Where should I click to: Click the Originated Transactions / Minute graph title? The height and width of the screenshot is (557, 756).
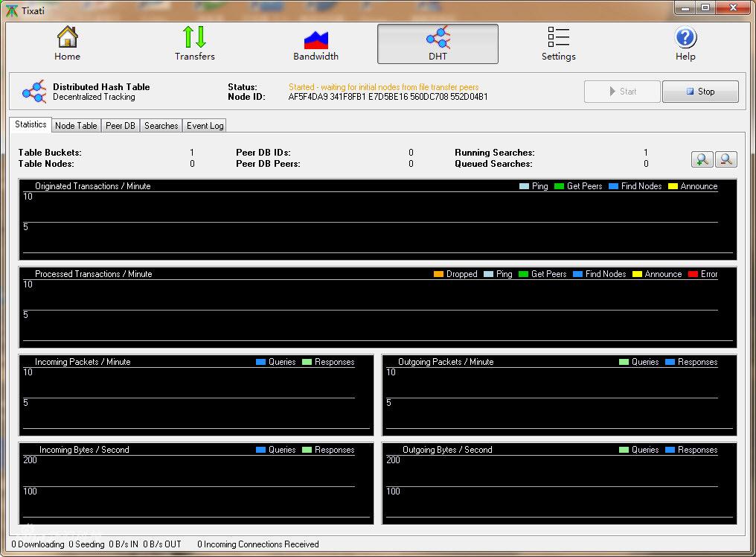92,186
